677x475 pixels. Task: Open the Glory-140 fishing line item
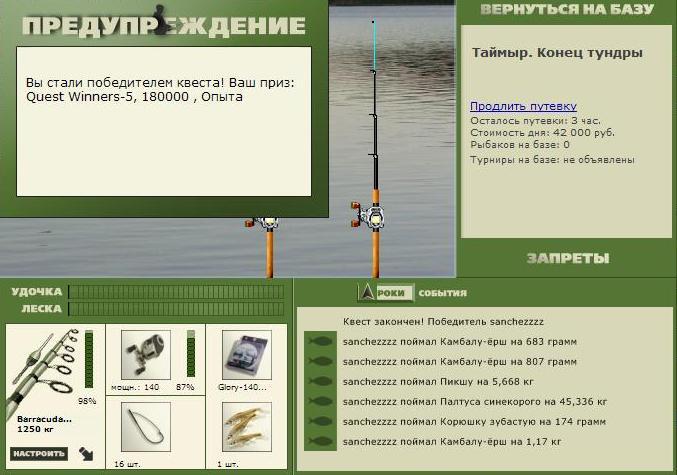pos(247,355)
